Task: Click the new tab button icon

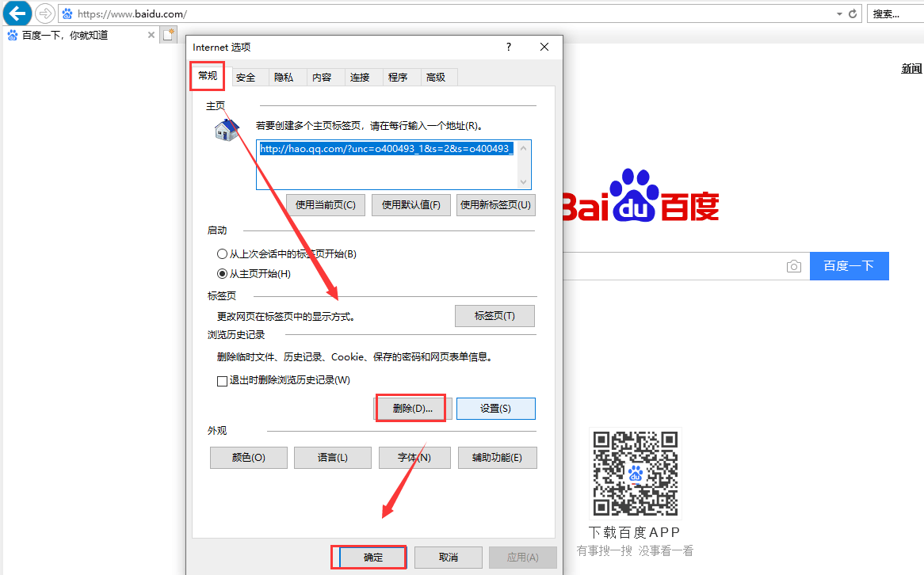Action: pyautogui.click(x=167, y=35)
